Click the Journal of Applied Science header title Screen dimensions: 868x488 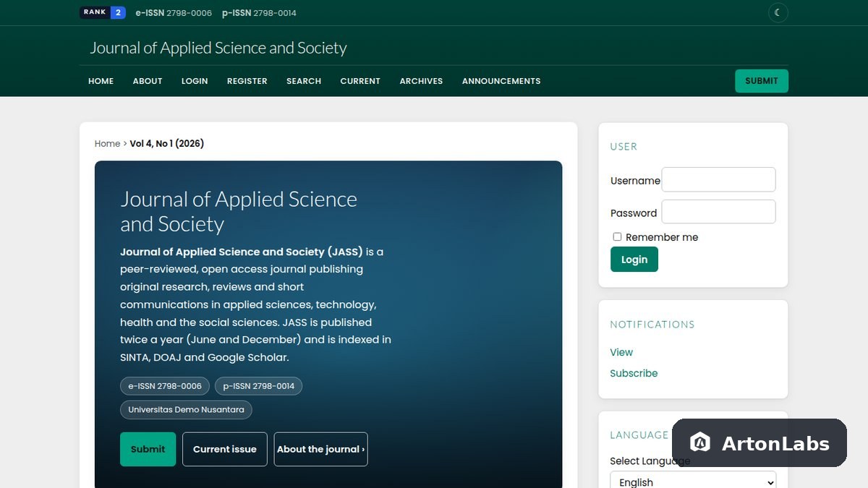[x=218, y=48]
